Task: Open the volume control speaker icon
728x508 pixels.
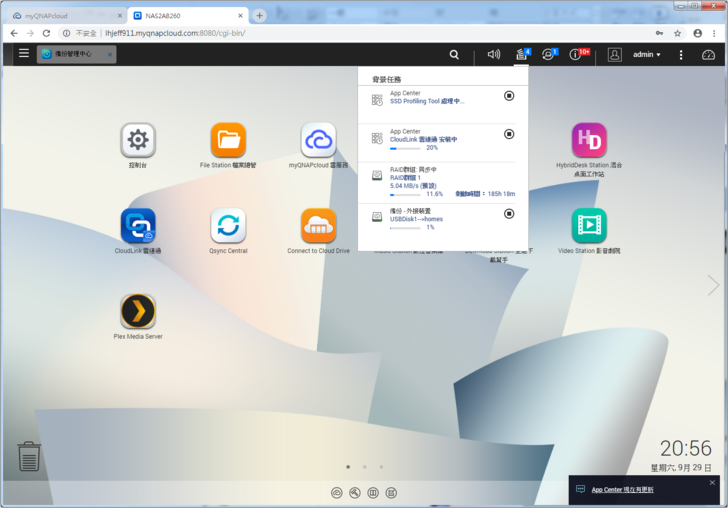Action: [x=494, y=54]
